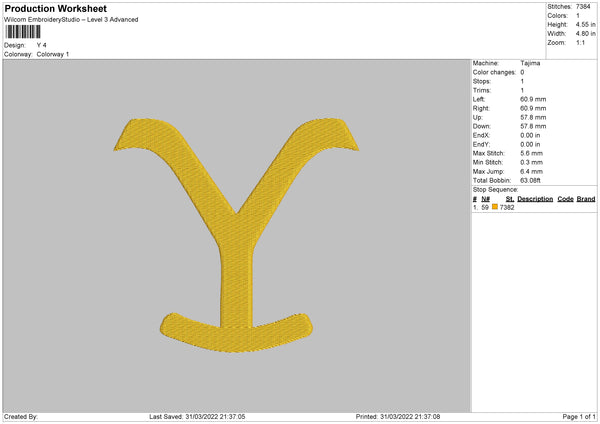Click the Width value 4.80 in
The height and width of the screenshot is (424, 600).
585,34
